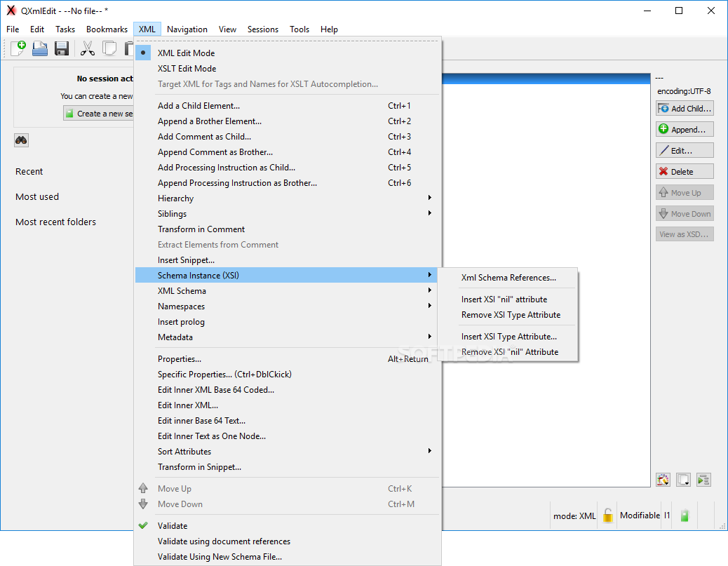Click the highlighted Schema Instance (XSI) entry

pos(288,276)
